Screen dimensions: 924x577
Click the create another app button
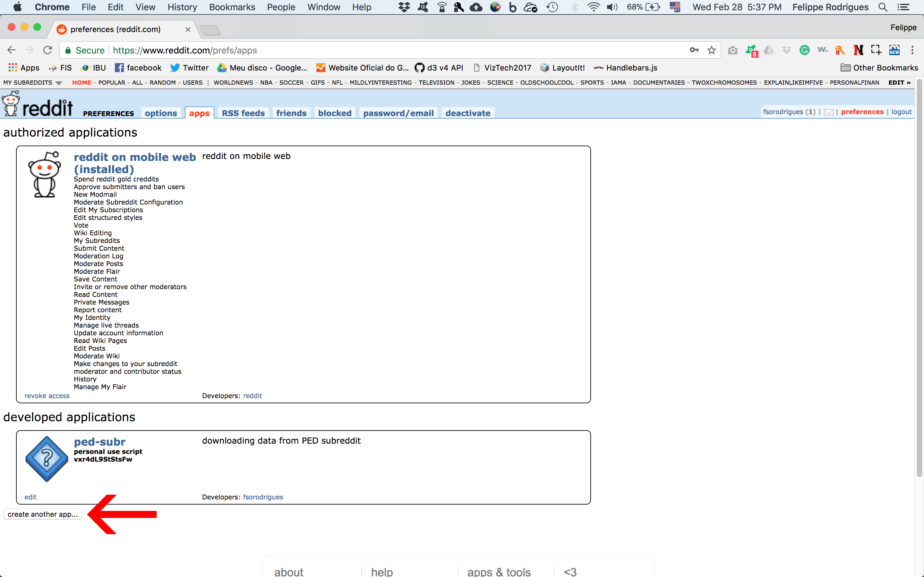point(42,514)
